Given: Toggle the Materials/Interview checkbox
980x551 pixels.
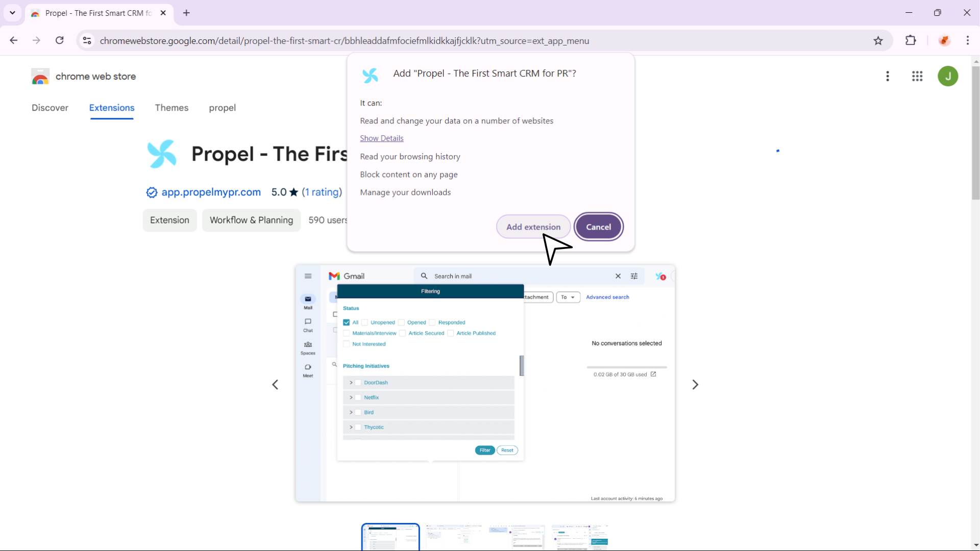Looking at the screenshot, I should tap(347, 333).
